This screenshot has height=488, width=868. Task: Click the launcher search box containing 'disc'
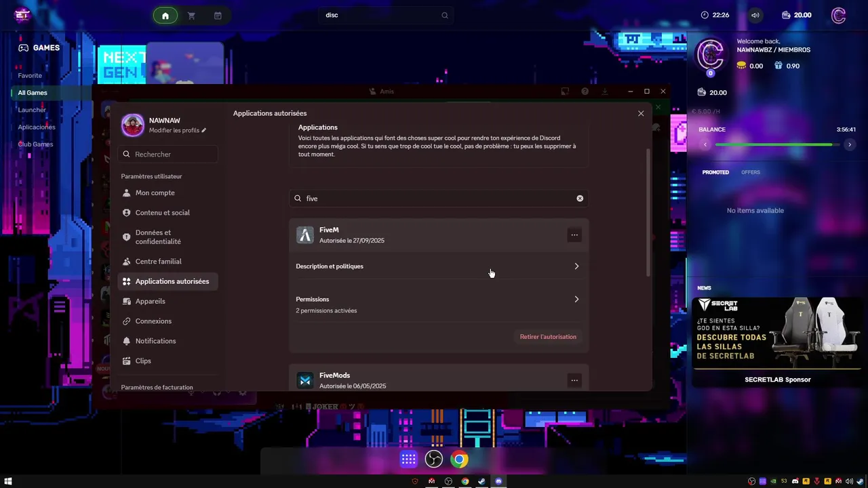coord(387,15)
